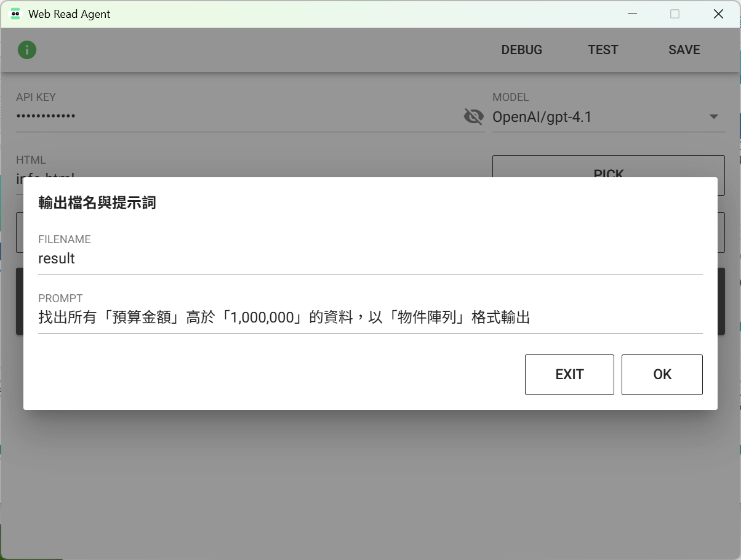Close the Web Read Agent window

click(718, 14)
